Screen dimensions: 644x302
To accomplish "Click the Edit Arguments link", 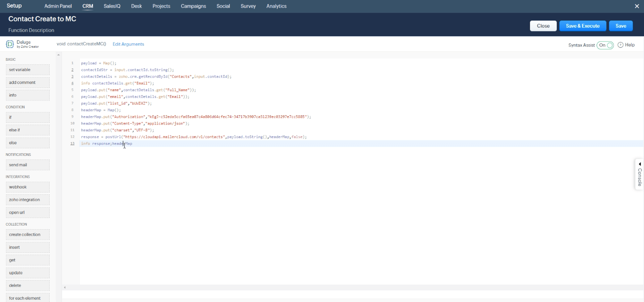I will (127, 44).
